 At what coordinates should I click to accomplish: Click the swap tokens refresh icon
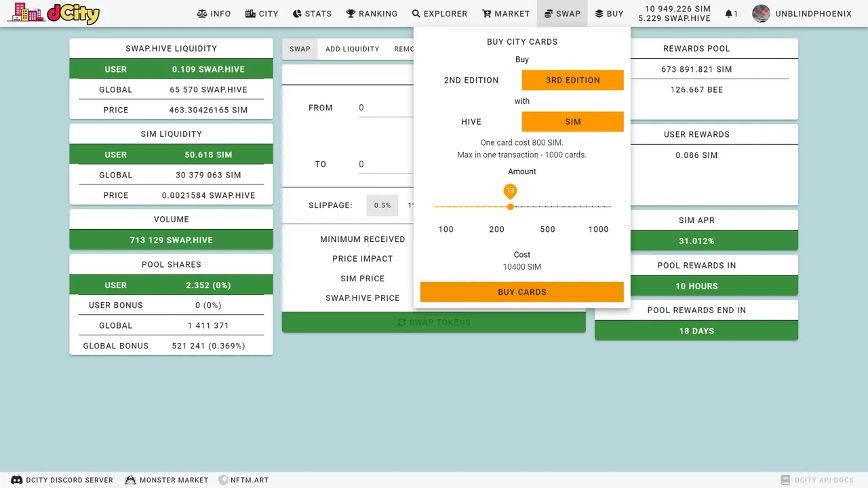[401, 323]
